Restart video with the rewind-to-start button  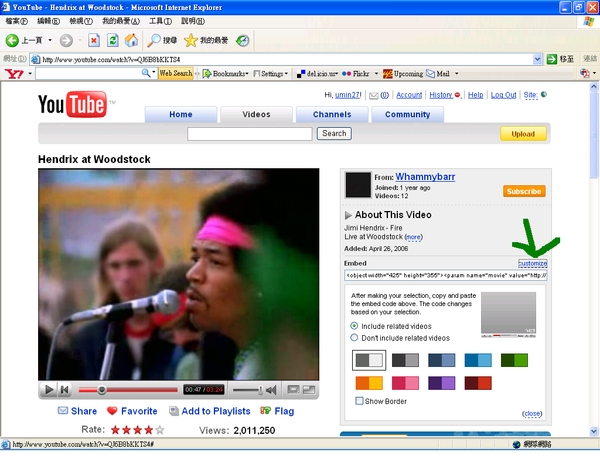[64, 390]
